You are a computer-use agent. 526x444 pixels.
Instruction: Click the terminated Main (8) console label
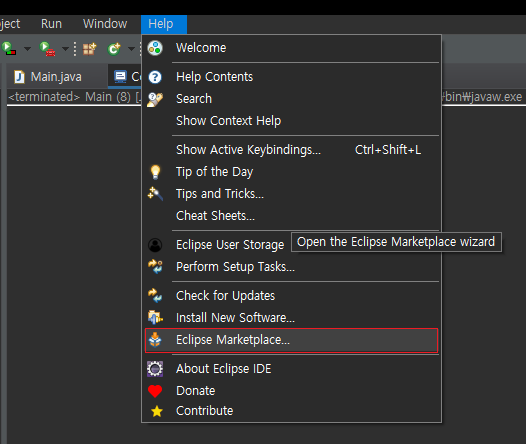click(x=74, y=97)
